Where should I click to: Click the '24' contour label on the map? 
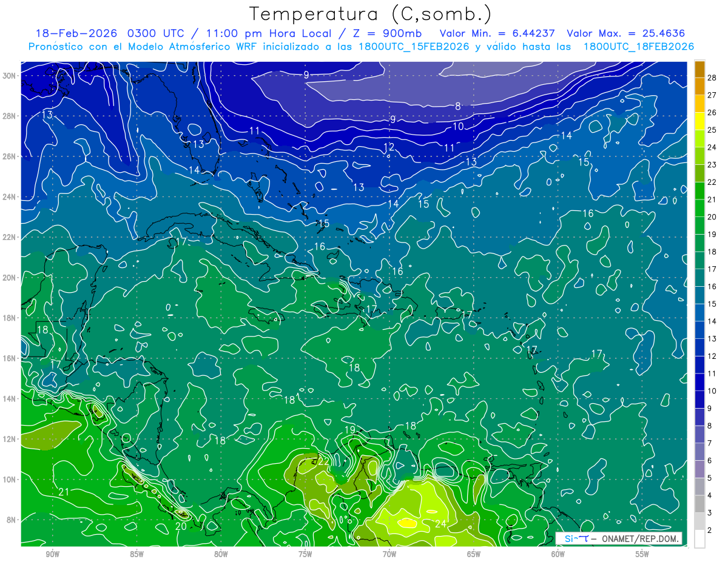pyautogui.click(x=441, y=524)
